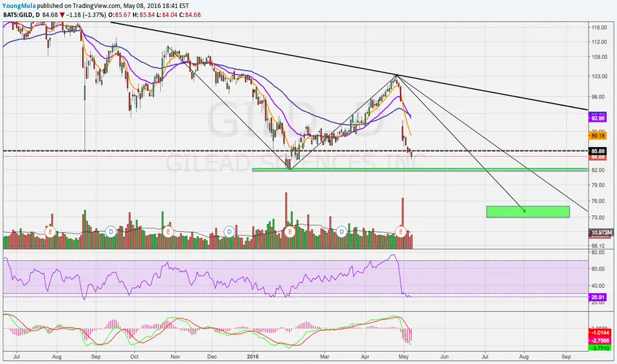Image resolution: width=617 pixels, height=364 pixels.
Task: Click the 116.00 price axis label
Action: click(598, 28)
